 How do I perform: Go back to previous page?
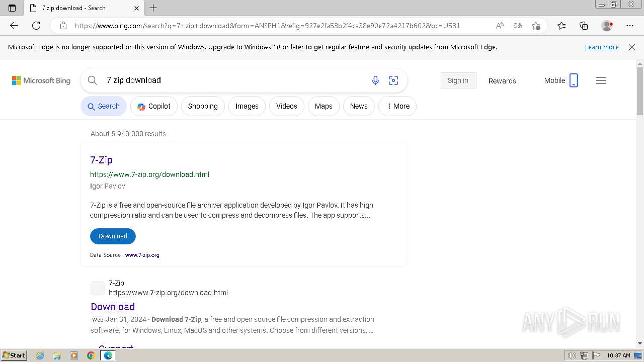pyautogui.click(x=14, y=26)
